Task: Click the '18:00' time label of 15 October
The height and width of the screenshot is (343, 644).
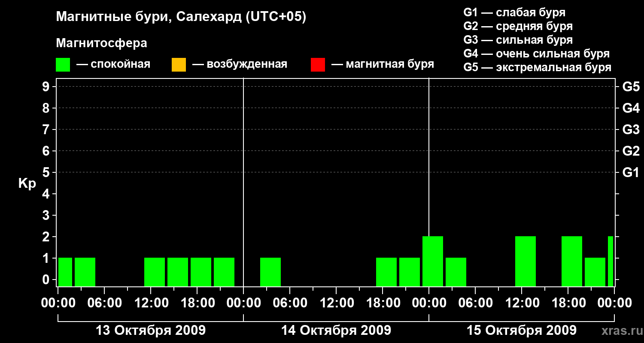Action: [568, 303]
